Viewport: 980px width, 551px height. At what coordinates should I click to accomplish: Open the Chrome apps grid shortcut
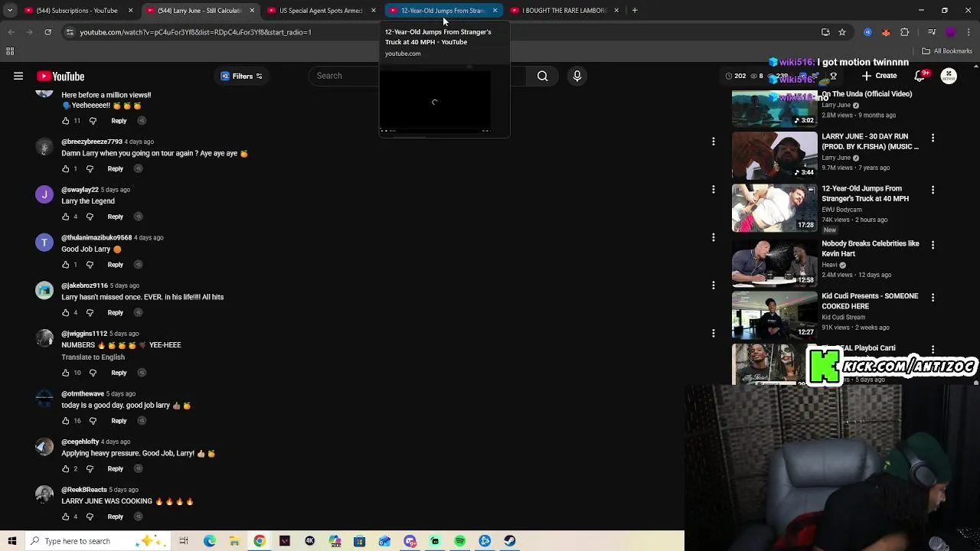10,51
